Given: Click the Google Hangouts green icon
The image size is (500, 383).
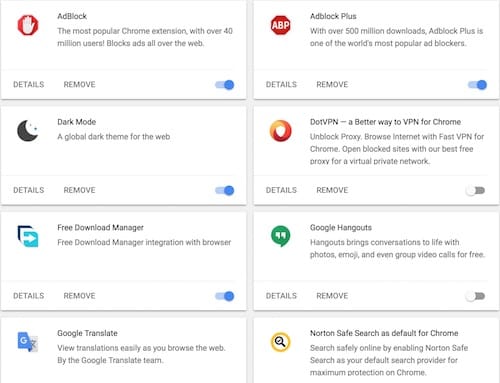Looking at the screenshot, I should 280,236.
